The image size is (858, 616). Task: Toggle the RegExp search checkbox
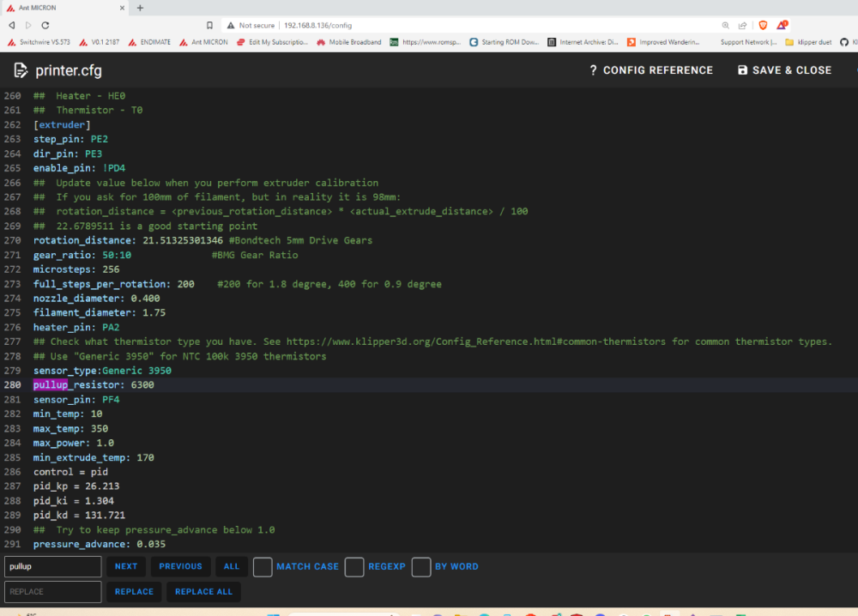(354, 567)
